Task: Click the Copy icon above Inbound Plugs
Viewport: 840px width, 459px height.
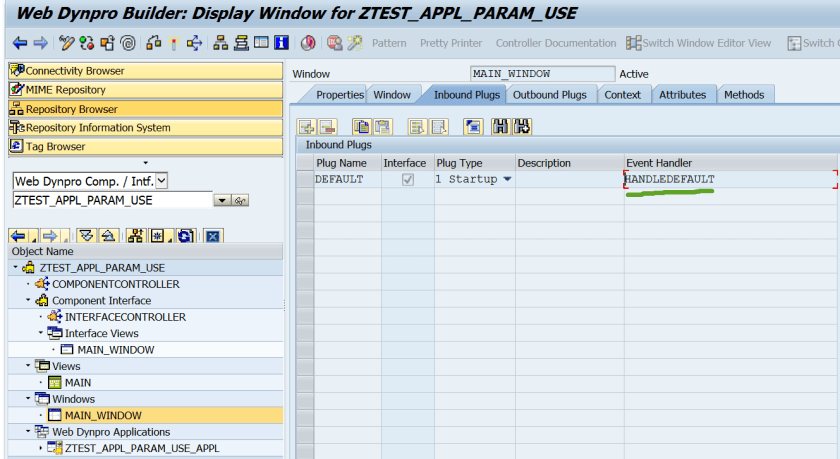Action: (x=362, y=127)
